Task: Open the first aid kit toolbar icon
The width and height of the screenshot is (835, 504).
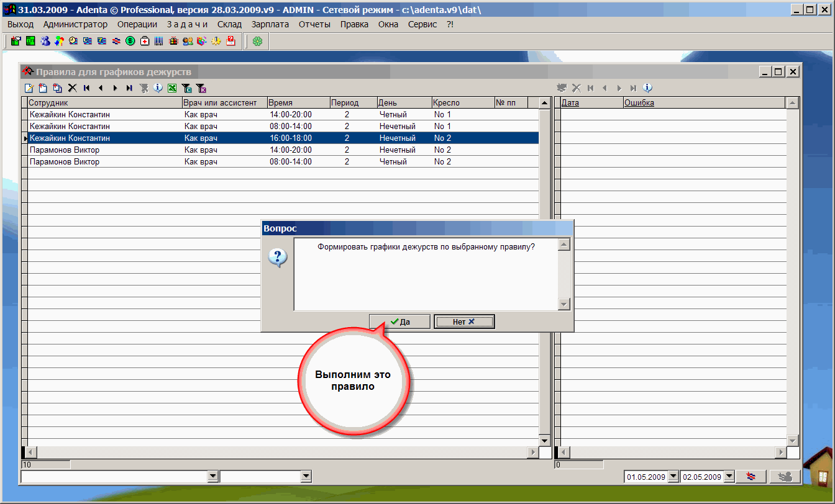Action: tap(145, 42)
